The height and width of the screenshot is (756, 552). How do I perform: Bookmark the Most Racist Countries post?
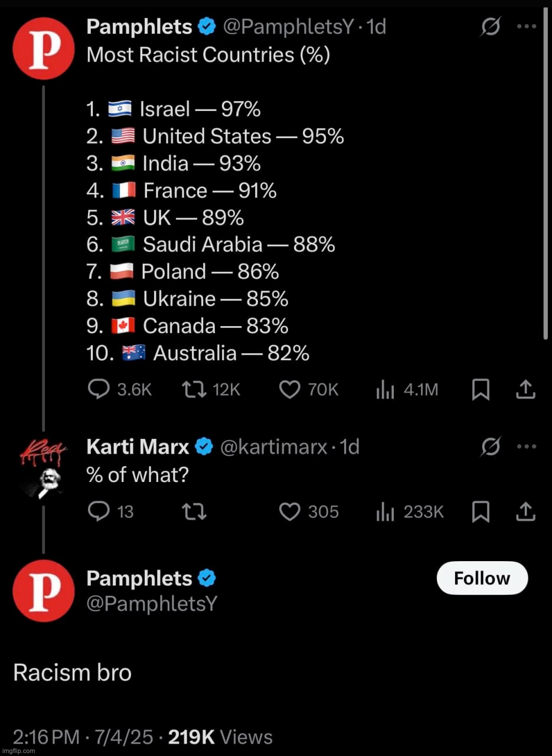[481, 390]
